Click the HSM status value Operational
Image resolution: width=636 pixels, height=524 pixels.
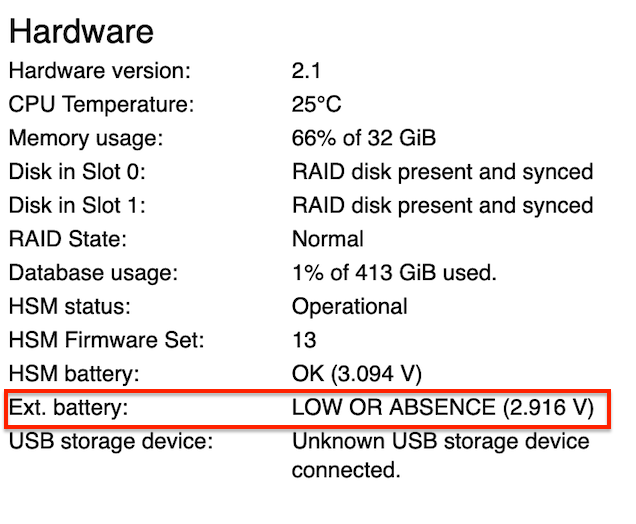[x=349, y=306]
